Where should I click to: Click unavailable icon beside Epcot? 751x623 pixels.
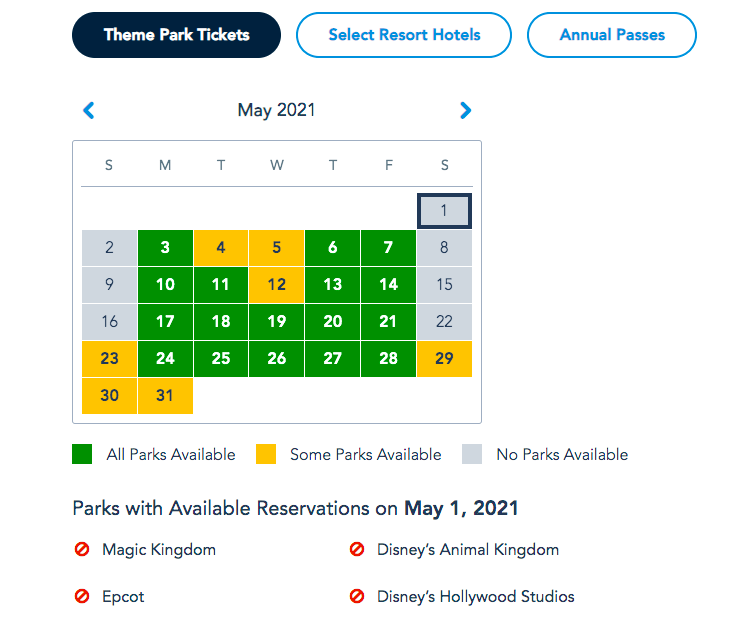[x=83, y=596]
